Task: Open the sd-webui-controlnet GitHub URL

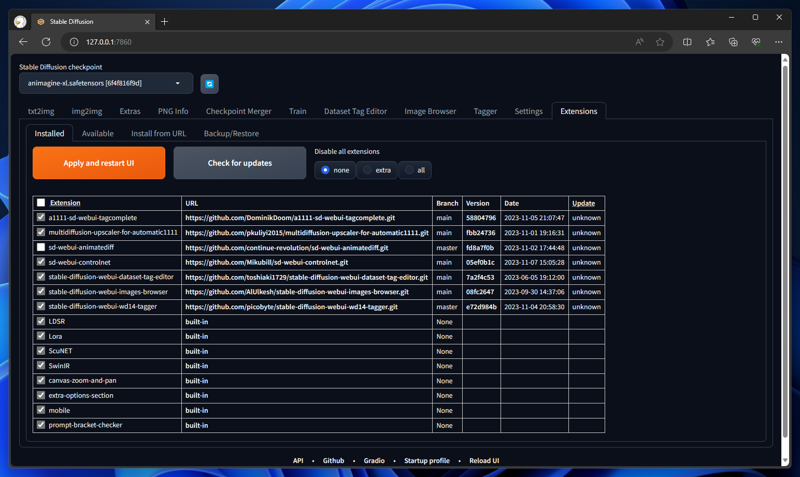Action: 267,262
